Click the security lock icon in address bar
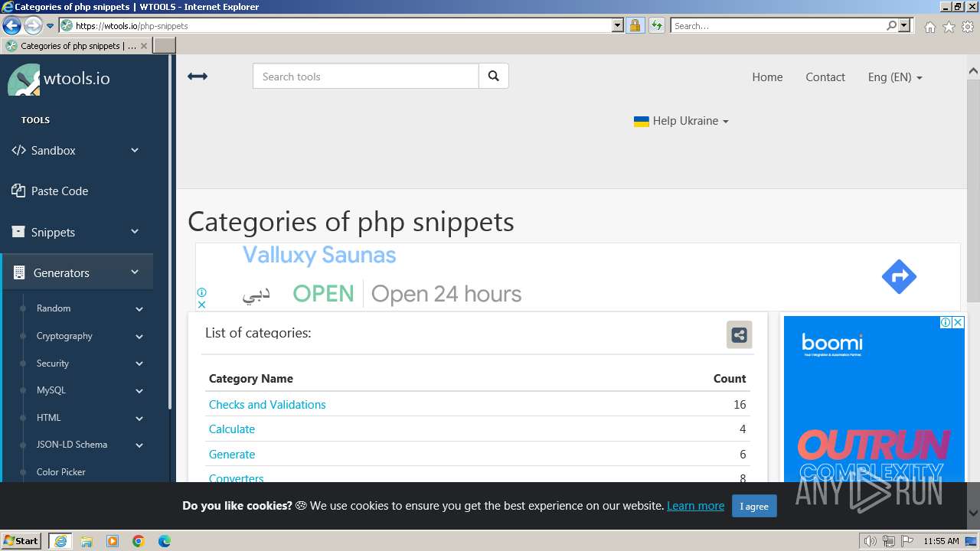This screenshot has height=551, width=980. [635, 25]
